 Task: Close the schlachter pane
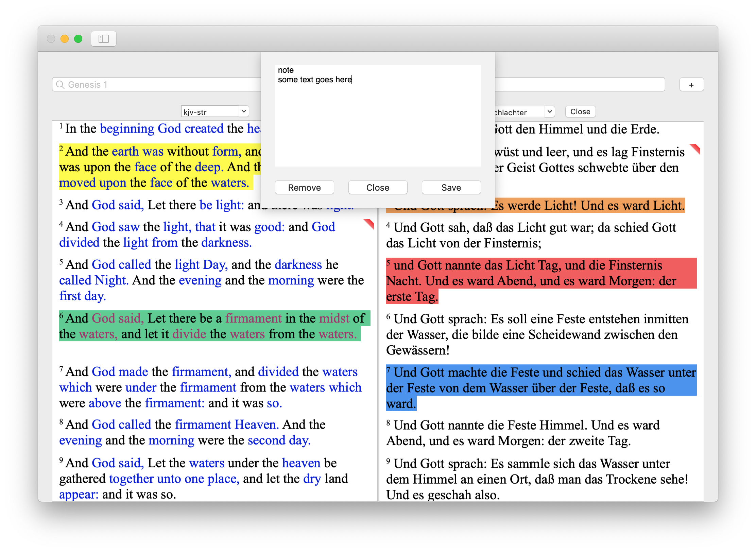point(580,112)
